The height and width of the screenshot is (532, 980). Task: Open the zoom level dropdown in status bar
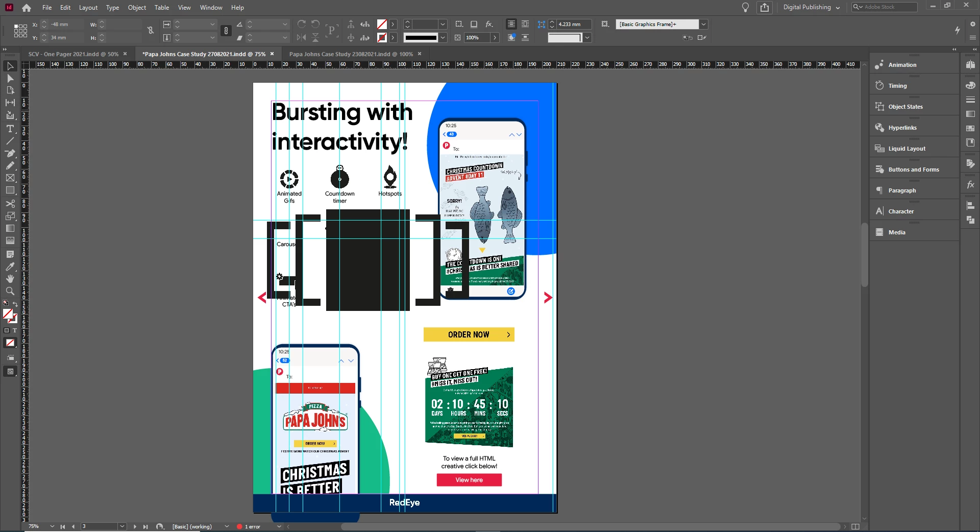(52, 526)
